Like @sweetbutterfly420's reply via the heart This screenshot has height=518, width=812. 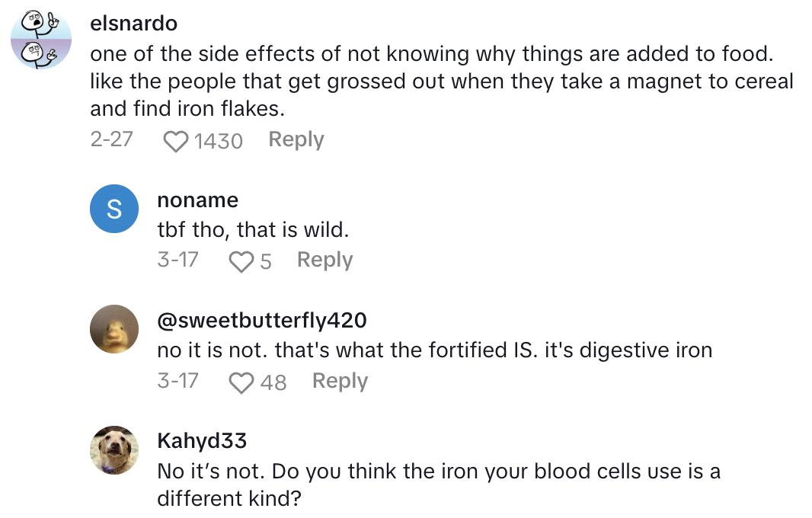pyautogui.click(x=241, y=382)
